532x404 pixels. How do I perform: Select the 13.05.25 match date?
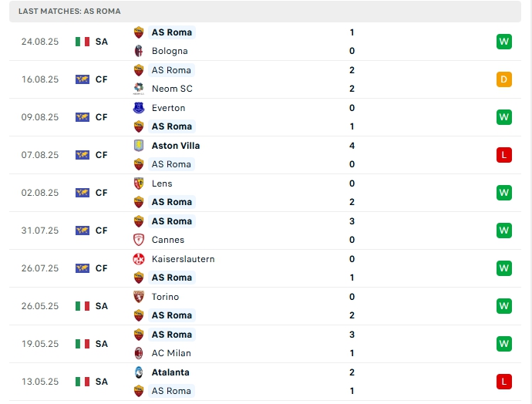(40, 382)
